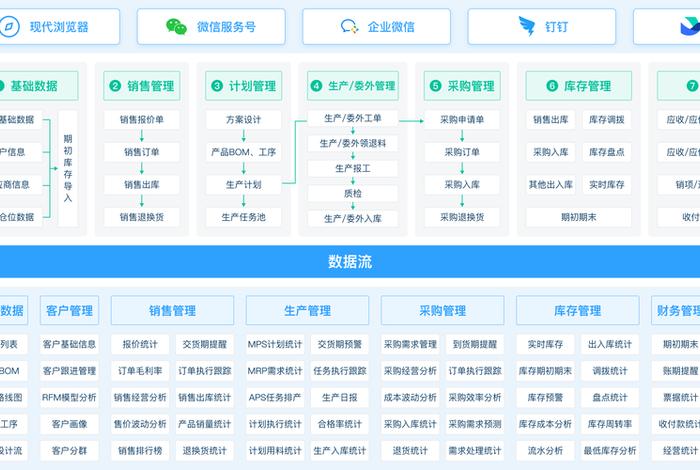Select the 现代浏览器 platform card
This screenshot has width=700, height=470.
pos(59,27)
